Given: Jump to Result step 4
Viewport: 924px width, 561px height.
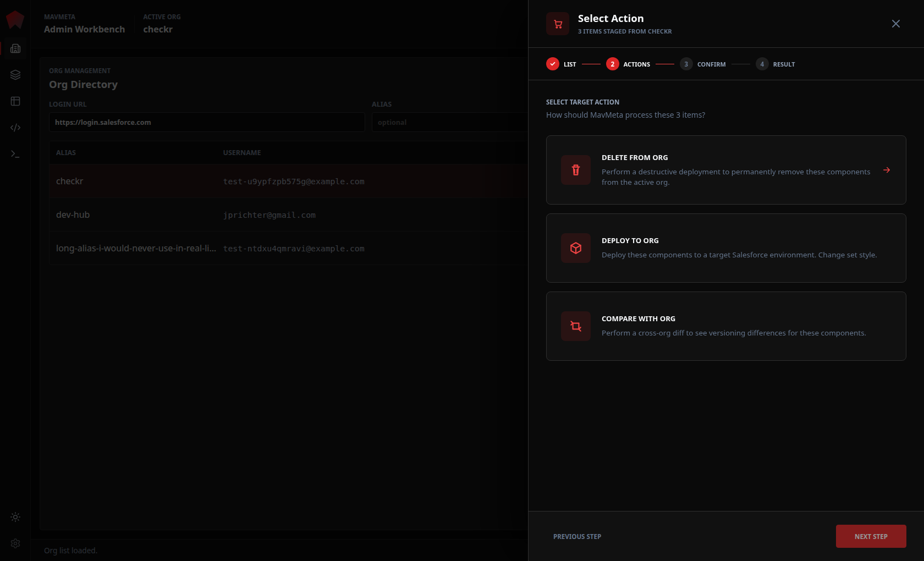Looking at the screenshot, I should 776,64.
